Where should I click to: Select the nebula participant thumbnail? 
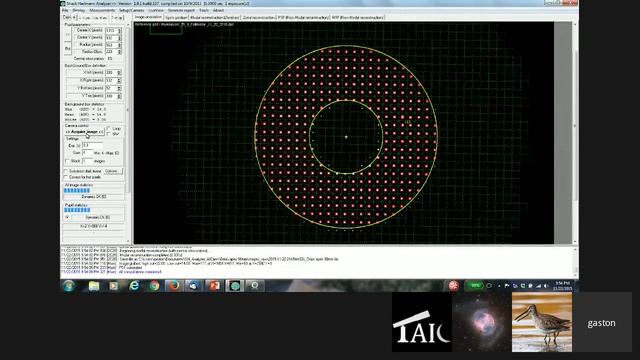(482, 322)
